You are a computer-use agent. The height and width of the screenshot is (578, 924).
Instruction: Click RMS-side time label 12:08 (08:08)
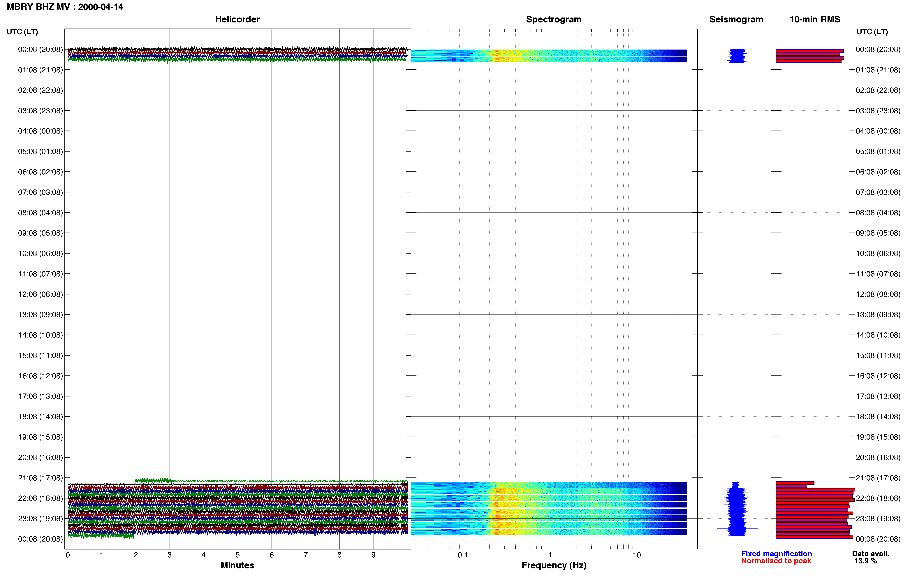click(878, 294)
